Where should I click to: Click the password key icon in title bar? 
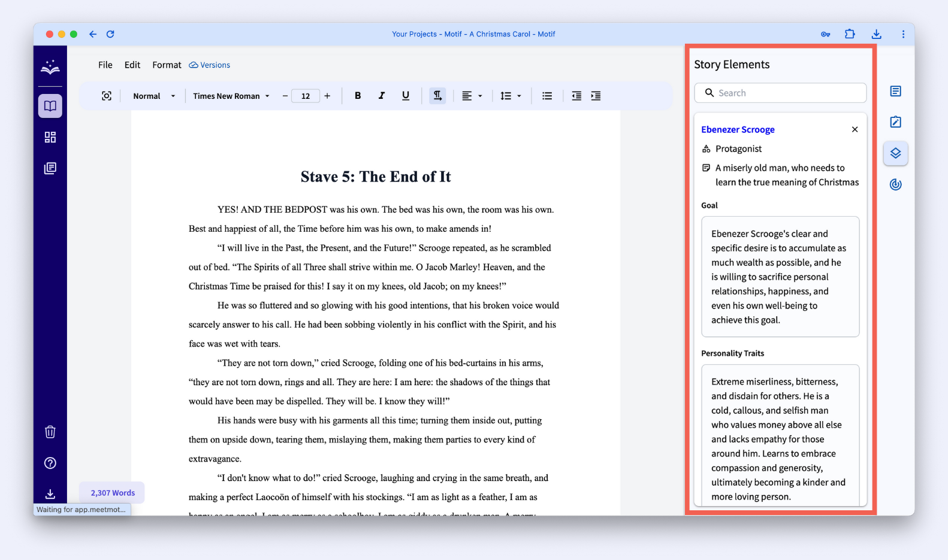[x=826, y=34]
